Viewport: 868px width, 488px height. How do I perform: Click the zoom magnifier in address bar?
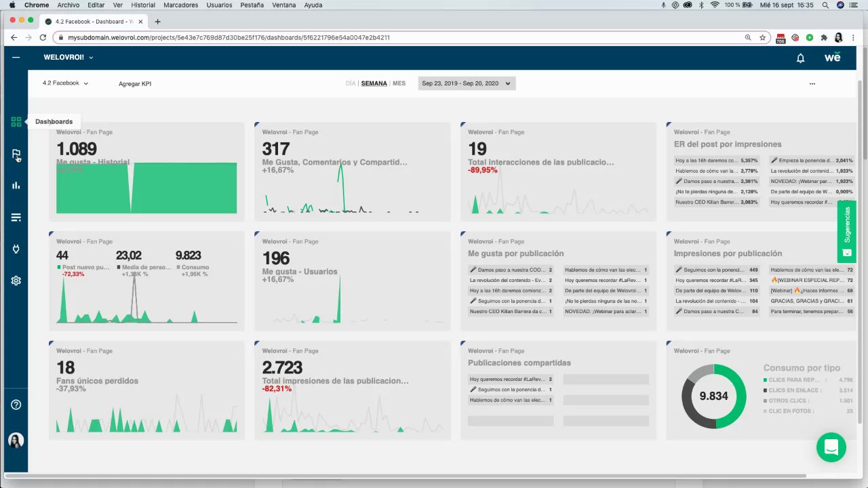(x=748, y=38)
